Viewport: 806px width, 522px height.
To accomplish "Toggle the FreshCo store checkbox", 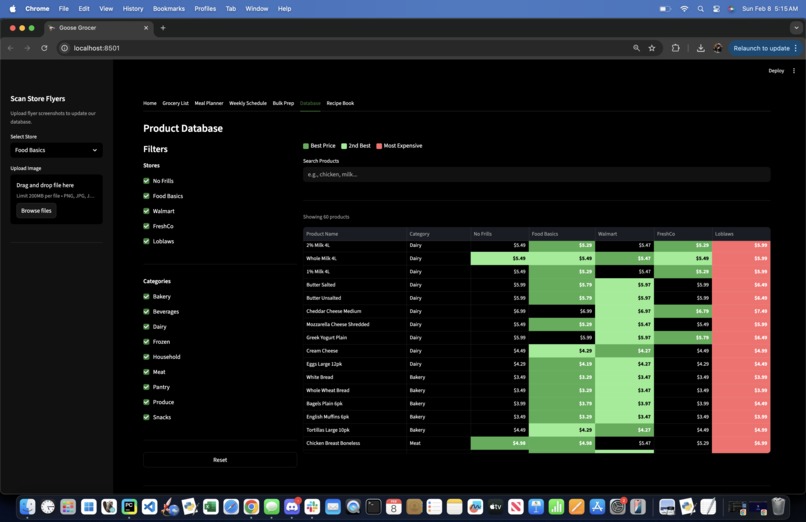I will (x=146, y=226).
